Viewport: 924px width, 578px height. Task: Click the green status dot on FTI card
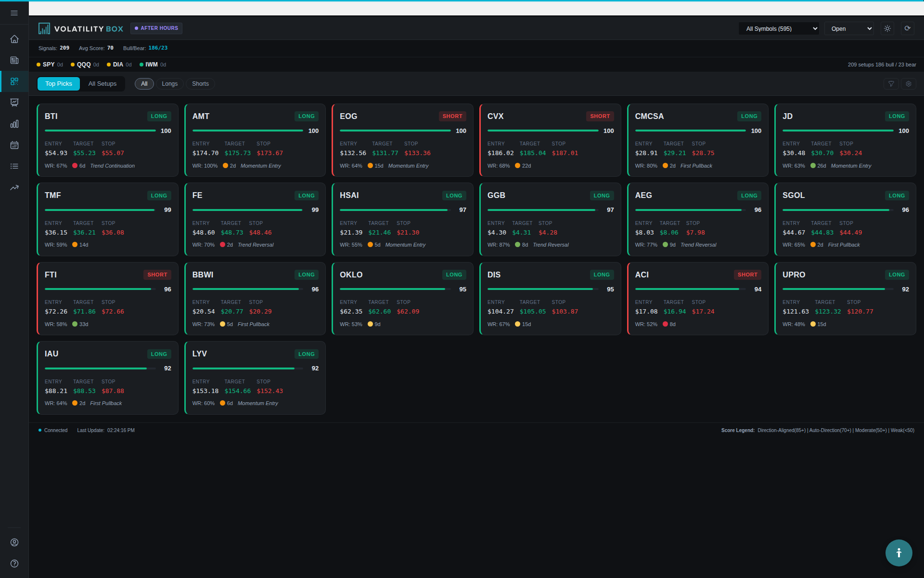coord(75,324)
